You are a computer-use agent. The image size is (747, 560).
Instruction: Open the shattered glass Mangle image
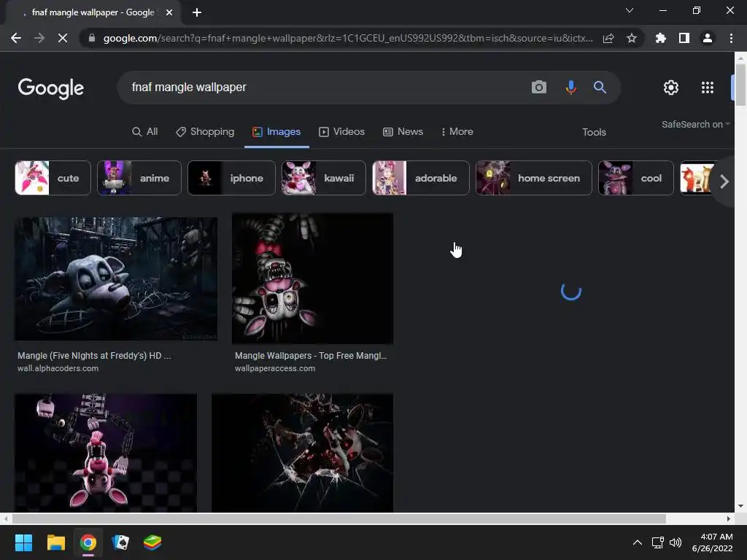[303, 453]
